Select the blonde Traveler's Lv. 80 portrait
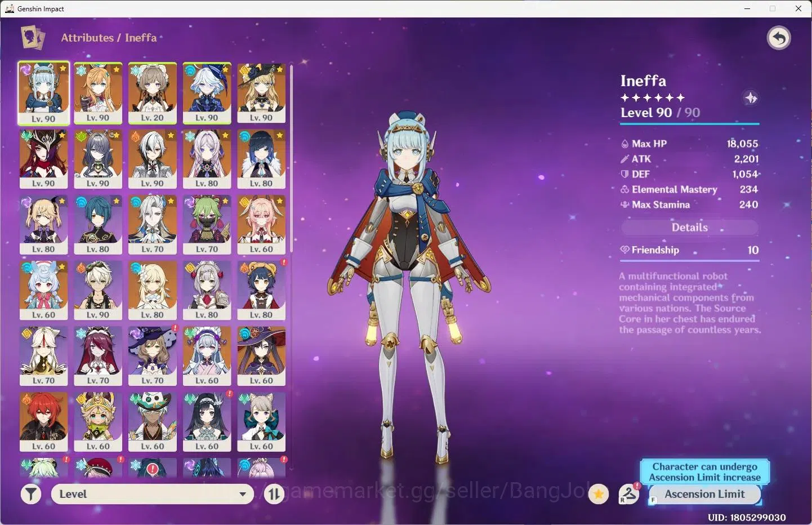Viewport: 812px width, 525px height. click(x=153, y=291)
